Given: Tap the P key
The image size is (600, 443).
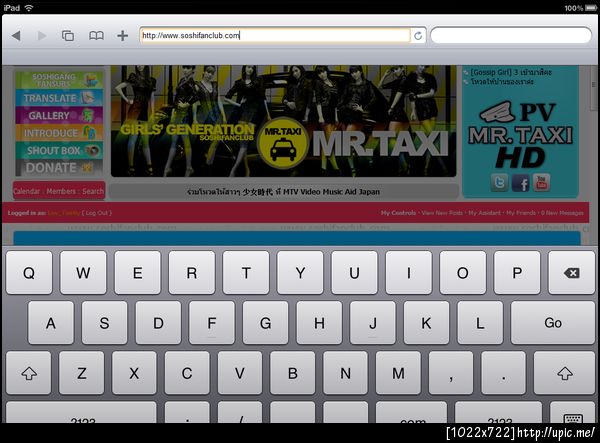Looking at the screenshot, I should coord(517,273).
